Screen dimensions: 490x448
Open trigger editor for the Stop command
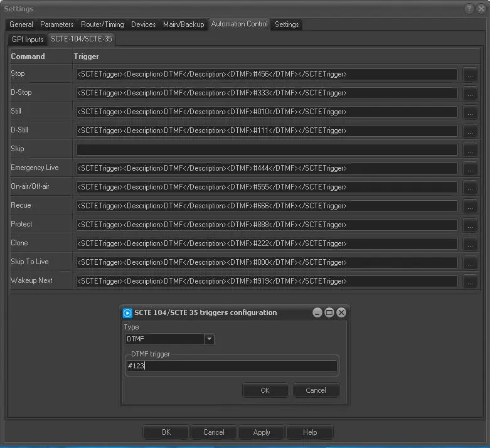point(470,75)
